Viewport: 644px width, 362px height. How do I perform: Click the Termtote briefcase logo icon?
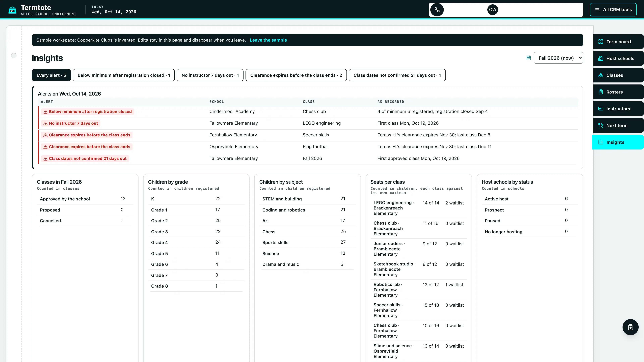(12, 10)
